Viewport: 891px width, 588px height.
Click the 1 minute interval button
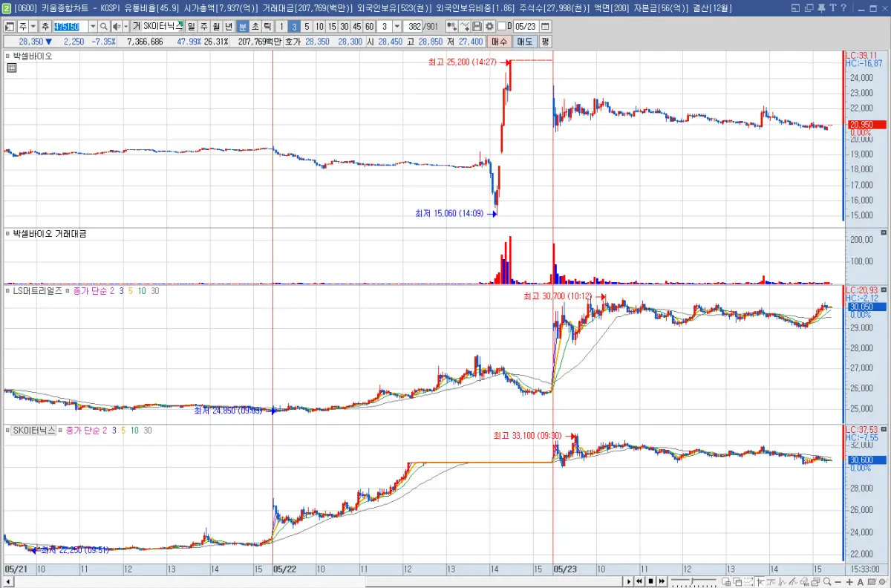(x=281, y=26)
